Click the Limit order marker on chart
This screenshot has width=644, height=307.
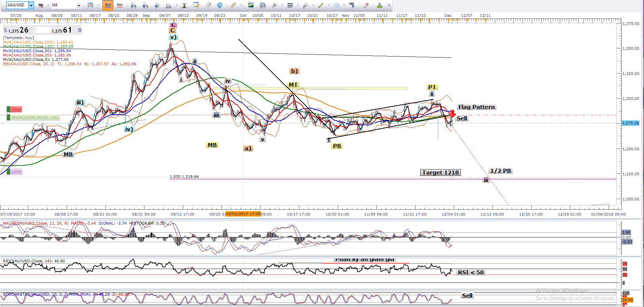16,171
